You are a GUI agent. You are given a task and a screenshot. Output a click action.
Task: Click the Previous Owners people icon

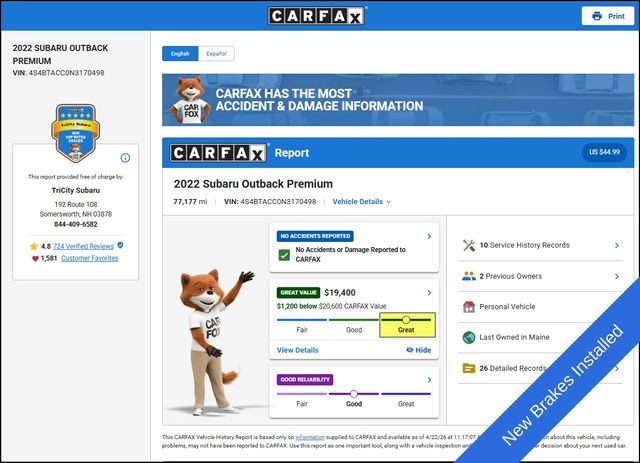[469, 276]
